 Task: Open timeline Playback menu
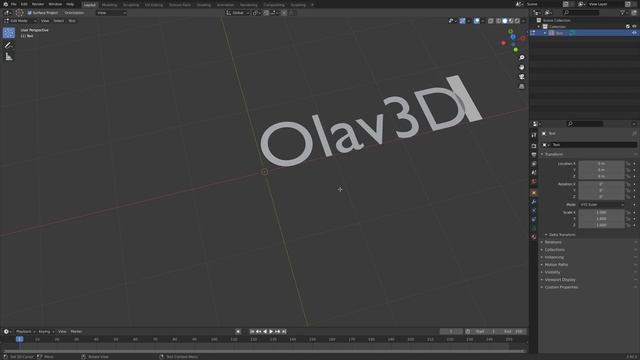tap(25, 331)
